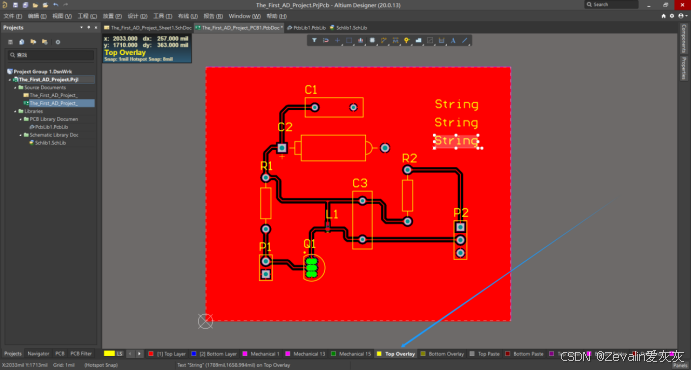Collapse the Source Documents folder
Image resolution: width=692 pixels, height=371 pixels.
(x=15, y=88)
